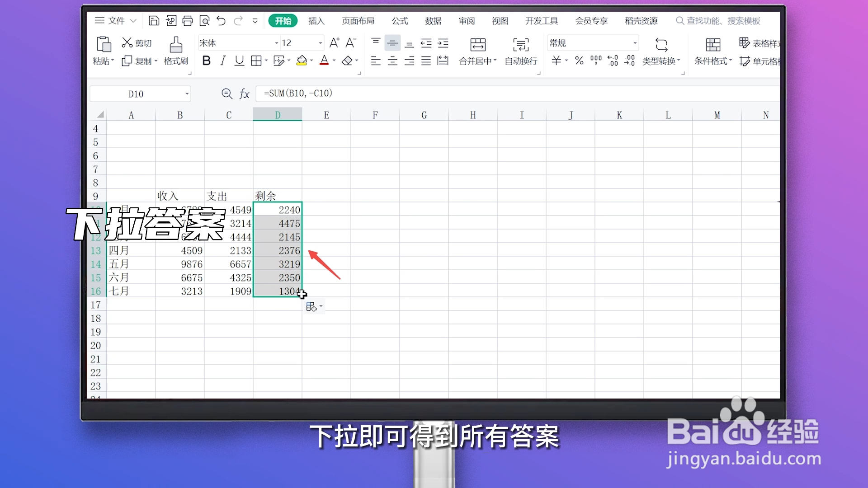Click Auto Wrap text button
This screenshot has height=488, width=868.
[521, 52]
